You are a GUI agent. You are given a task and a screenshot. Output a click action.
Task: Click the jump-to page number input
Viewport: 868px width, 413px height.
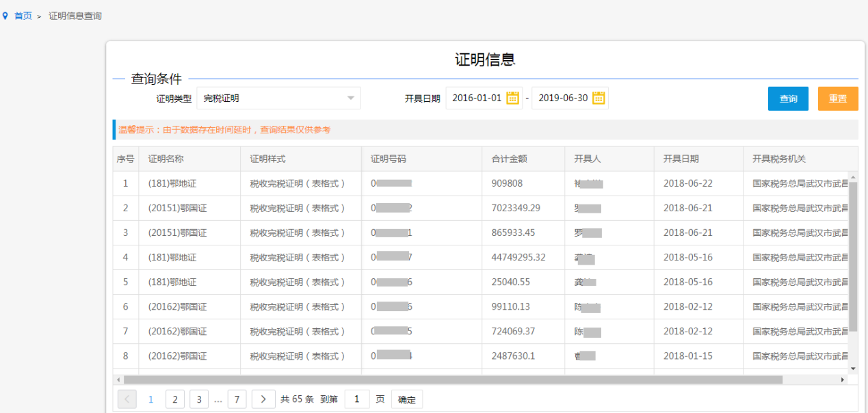pos(357,399)
